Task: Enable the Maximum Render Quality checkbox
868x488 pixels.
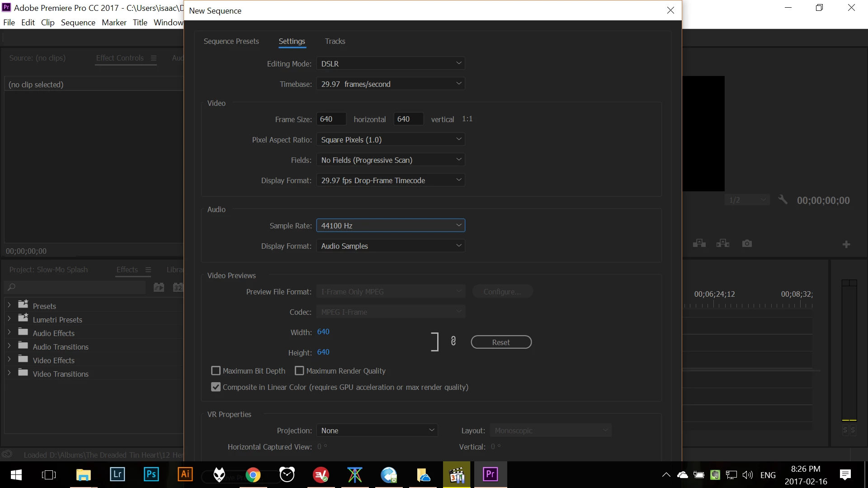Action: [299, 371]
